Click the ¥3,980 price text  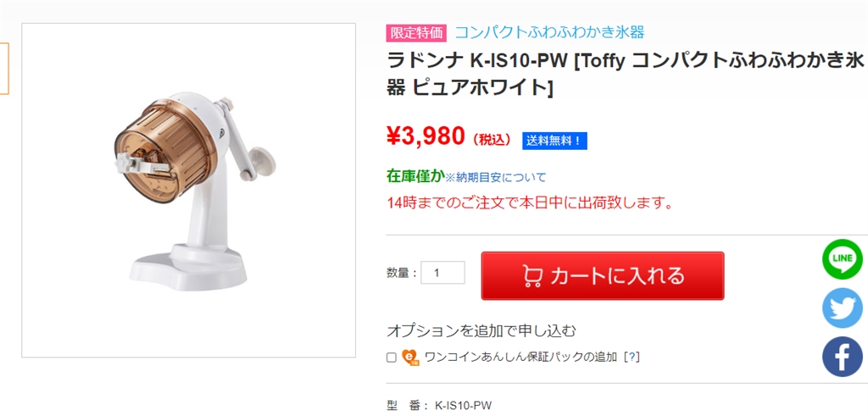pos(426,136)
